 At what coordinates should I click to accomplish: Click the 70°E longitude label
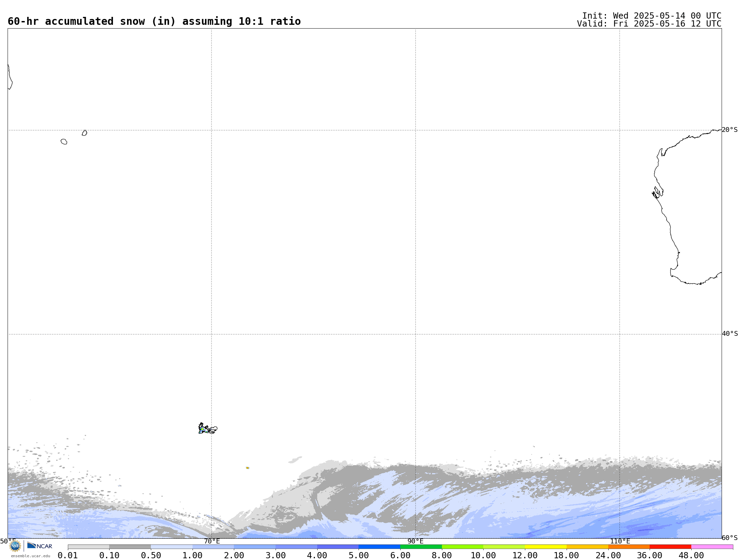pyautogui.click(x=212, y=541)
